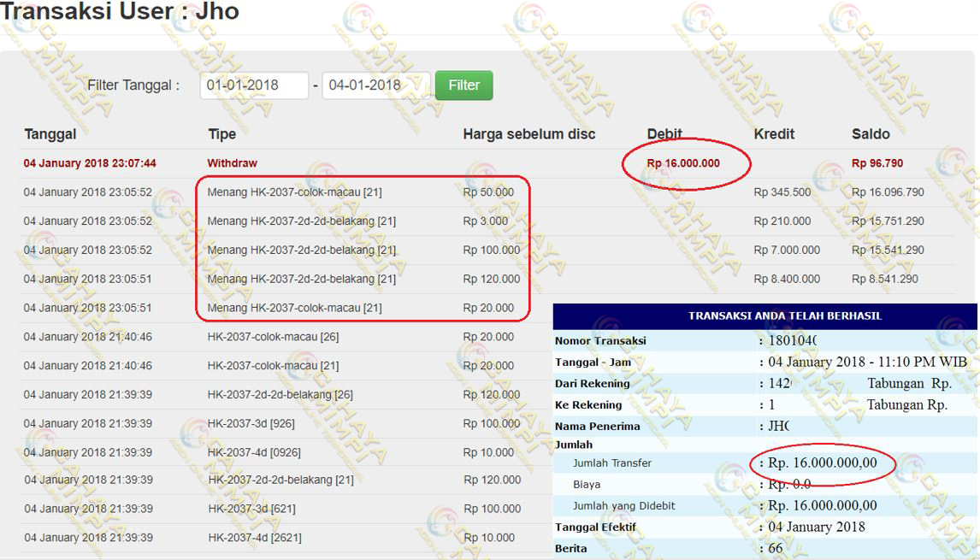Screen dimensions: 980x560
Task: Click the Transaksi User : Jho heading
Action: tap(120, 13)
